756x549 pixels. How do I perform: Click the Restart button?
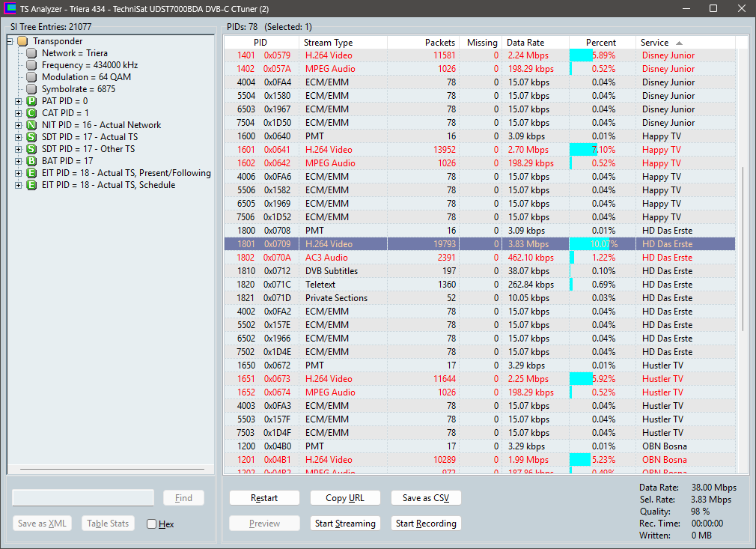click(x=264, y=498)
